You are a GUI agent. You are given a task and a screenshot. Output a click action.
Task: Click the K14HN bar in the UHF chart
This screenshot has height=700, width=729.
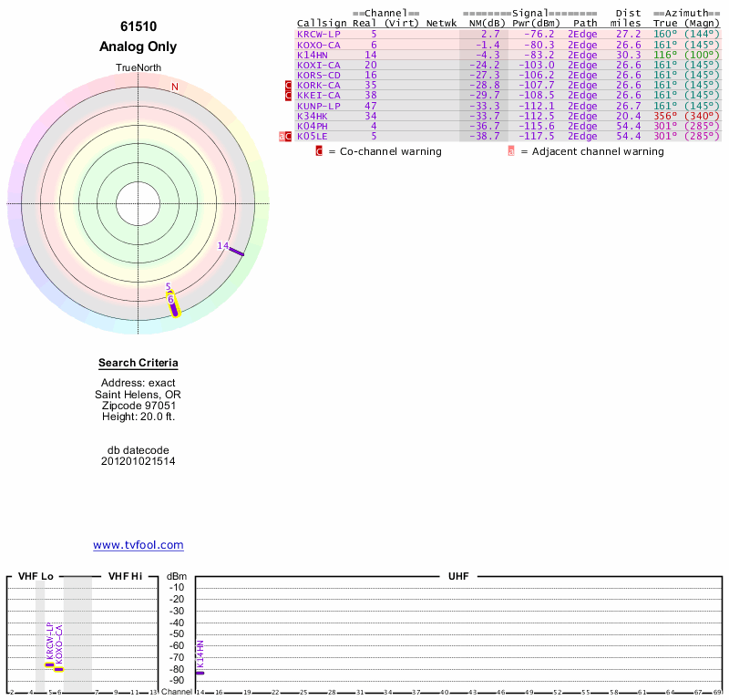tap(200, 673)
